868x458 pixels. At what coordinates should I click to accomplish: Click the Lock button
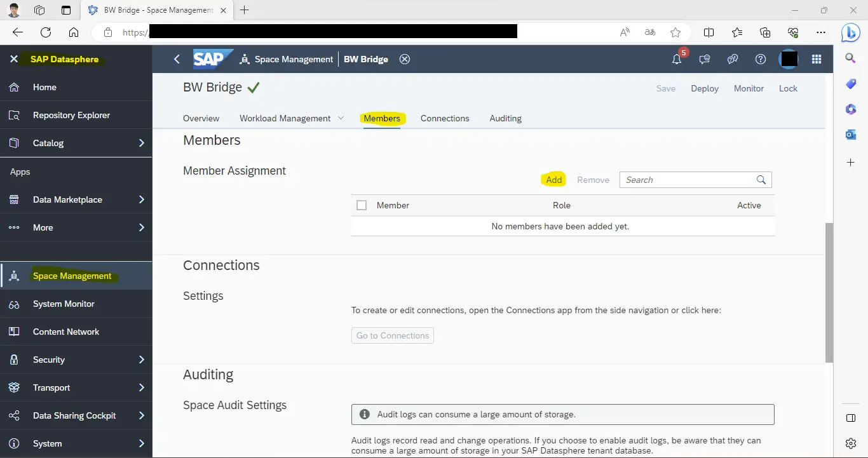pos(788,88)
